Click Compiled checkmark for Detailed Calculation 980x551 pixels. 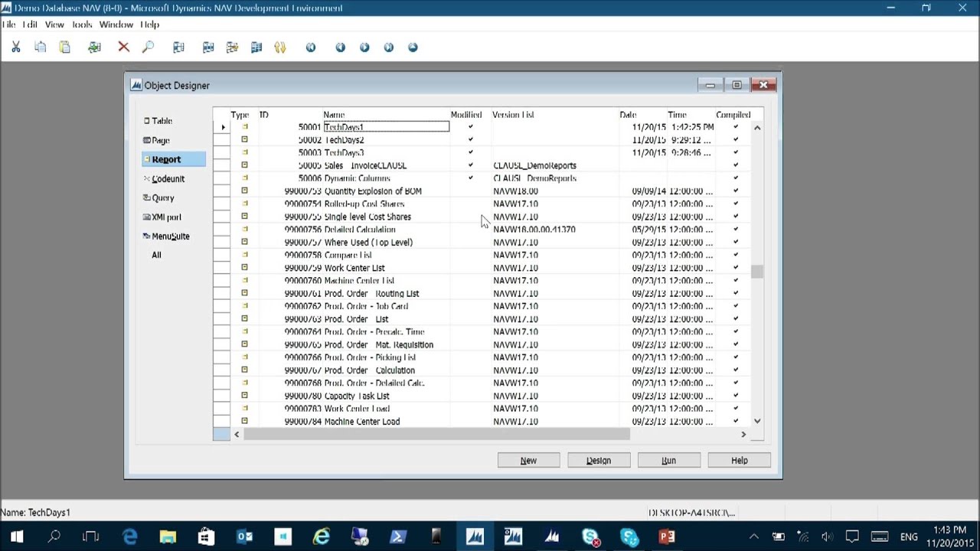tap(736, 230)
